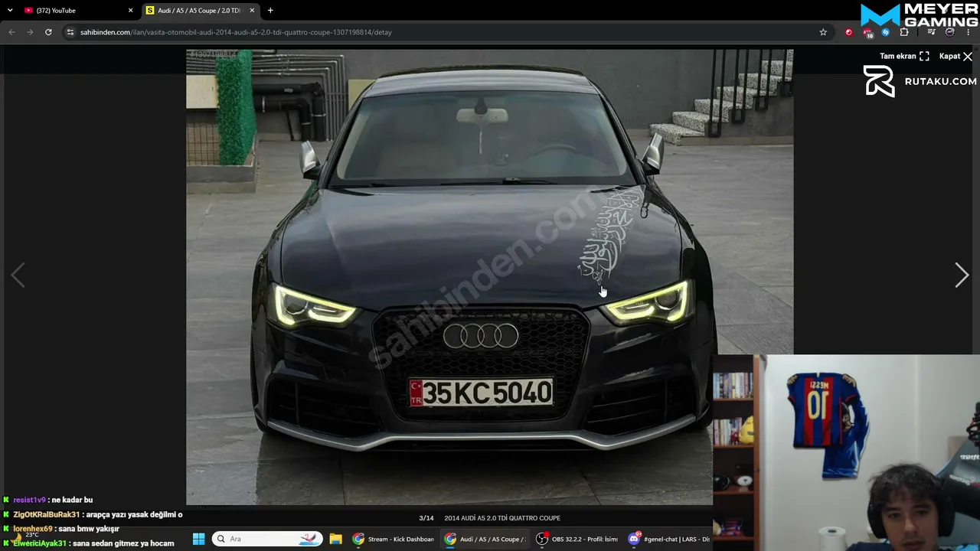Open File Explorer from the taskbar

click(335, 539)
